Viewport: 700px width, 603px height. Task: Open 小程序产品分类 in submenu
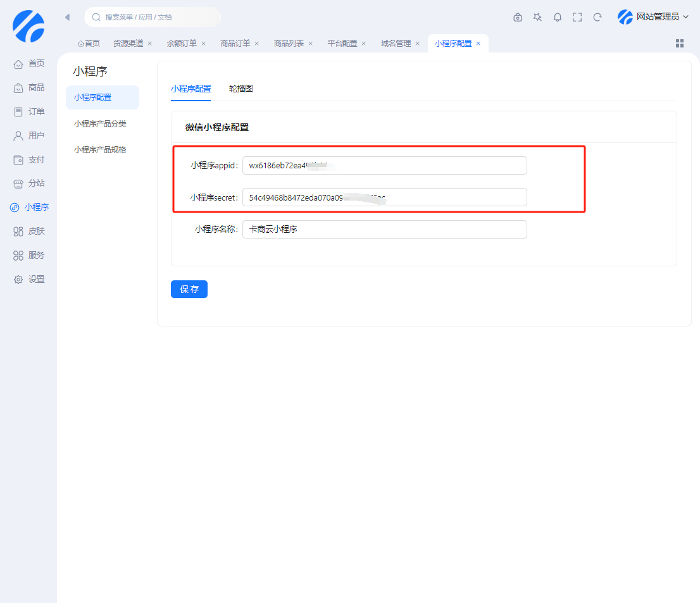pyautogui.click(x=100, y=123)
